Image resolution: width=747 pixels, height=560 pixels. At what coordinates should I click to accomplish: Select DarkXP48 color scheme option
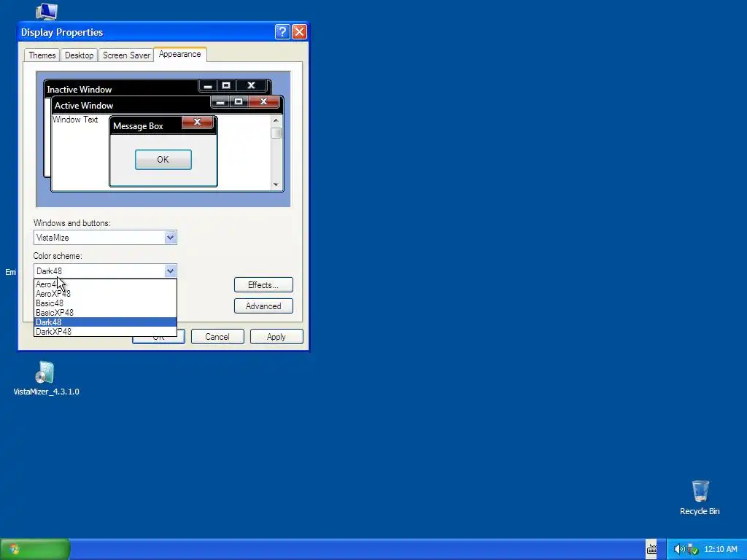105,332
